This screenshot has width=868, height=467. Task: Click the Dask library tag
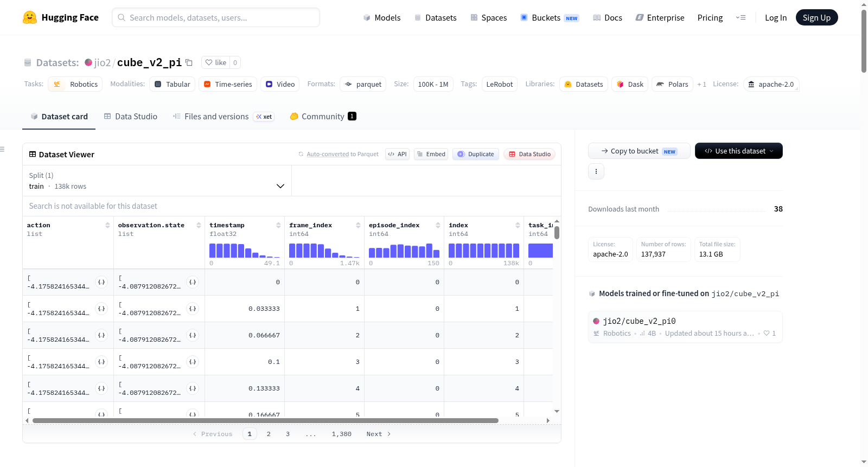click(630, 84)
